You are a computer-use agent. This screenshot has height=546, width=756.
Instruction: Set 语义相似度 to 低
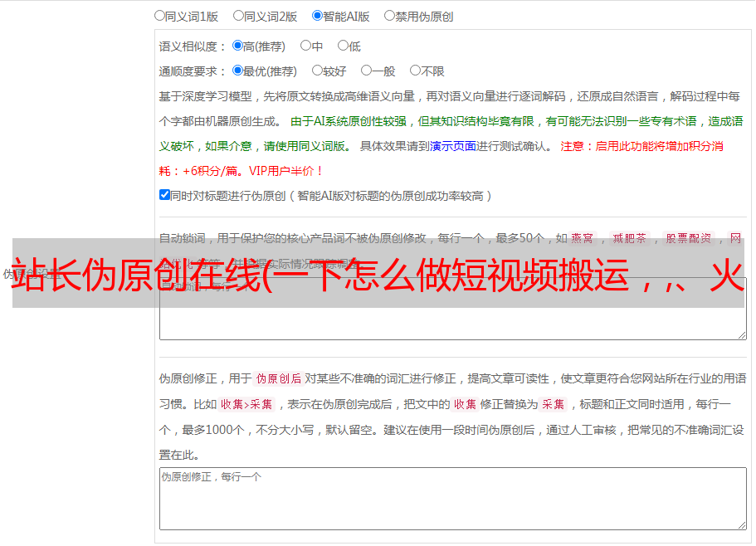343,46
